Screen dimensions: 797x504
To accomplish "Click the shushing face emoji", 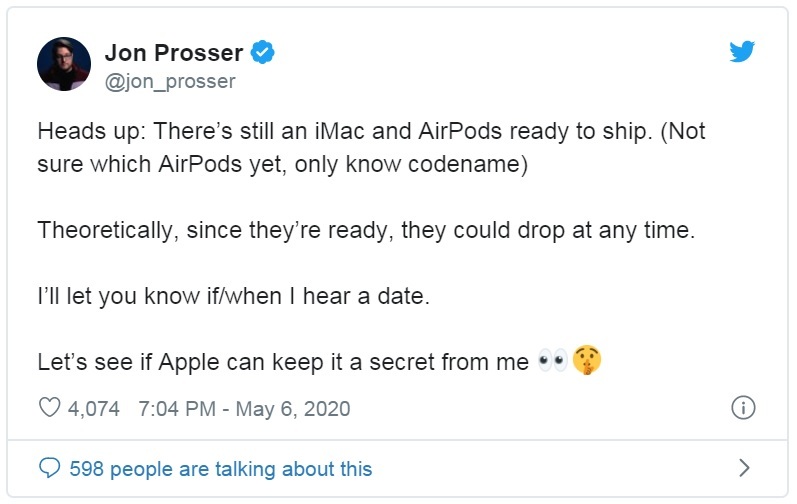I will click(x=587, y=360).
